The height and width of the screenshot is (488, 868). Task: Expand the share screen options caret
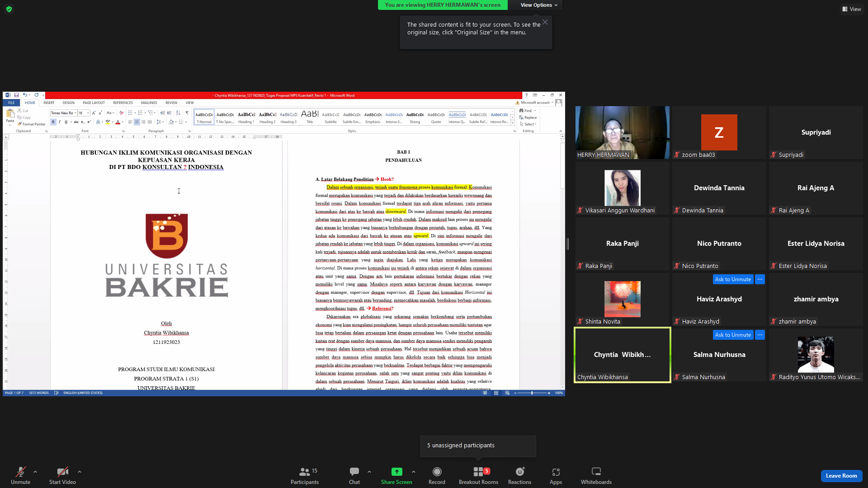(414, 472)
